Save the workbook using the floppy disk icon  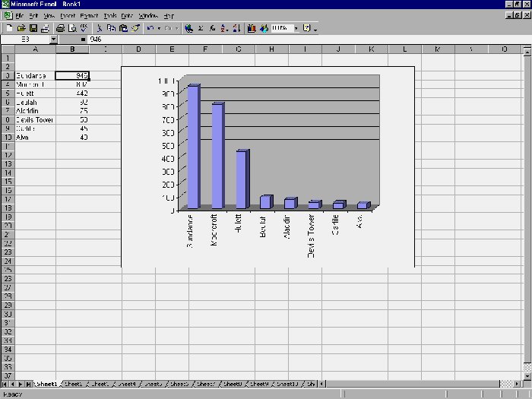[33, 28]
